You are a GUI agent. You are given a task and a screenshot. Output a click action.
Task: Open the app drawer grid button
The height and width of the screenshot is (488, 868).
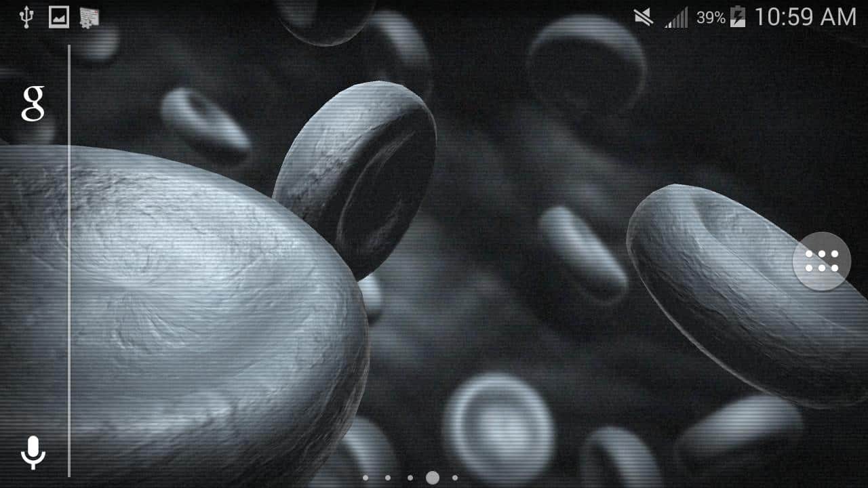[822, 261]
